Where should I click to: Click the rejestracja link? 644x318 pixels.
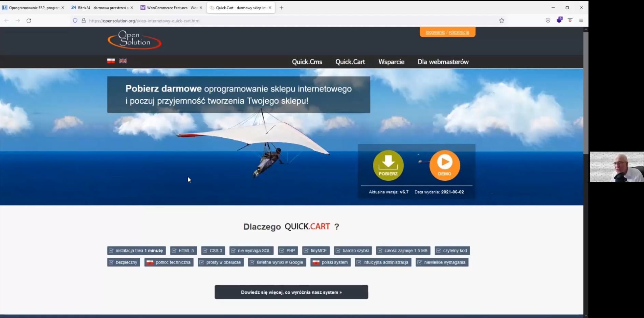459,32
